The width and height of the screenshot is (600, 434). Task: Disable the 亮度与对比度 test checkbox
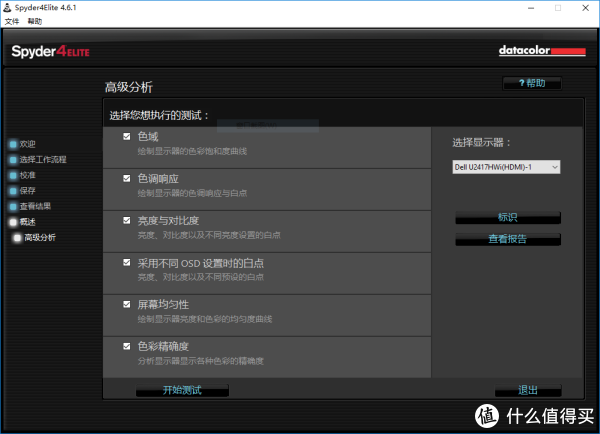(126, 220)
